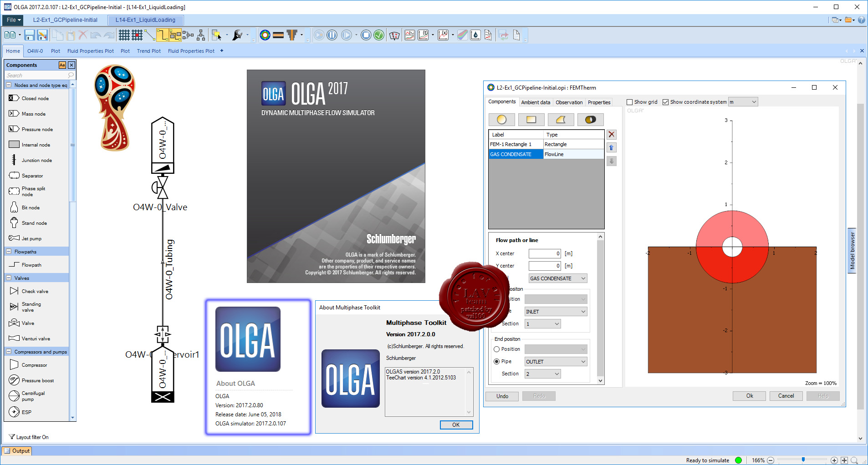Click the Pause simulation toolbar icon
The height and width of the screenshot is (465, 868).
(x=332, y=35)
